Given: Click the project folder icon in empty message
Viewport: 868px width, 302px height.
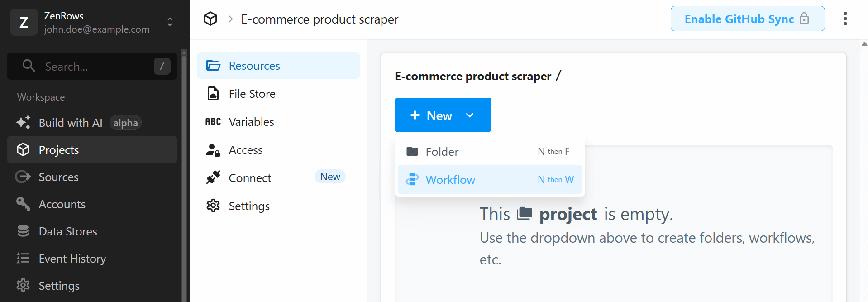Looking at the screenshot, I should pyautogui.click(x=525, y=213).
